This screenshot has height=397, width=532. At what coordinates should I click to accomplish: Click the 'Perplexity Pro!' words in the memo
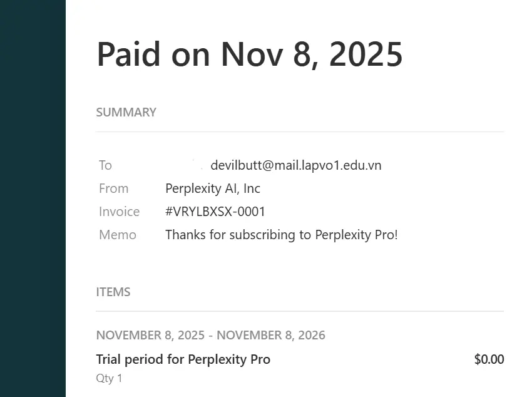[356, 235]
